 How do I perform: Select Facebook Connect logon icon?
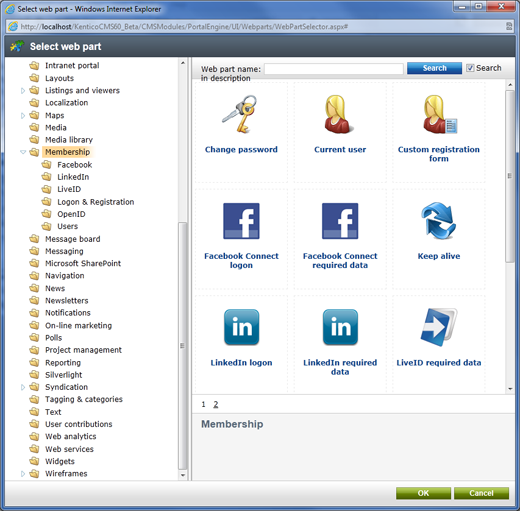tap(241, 221)
